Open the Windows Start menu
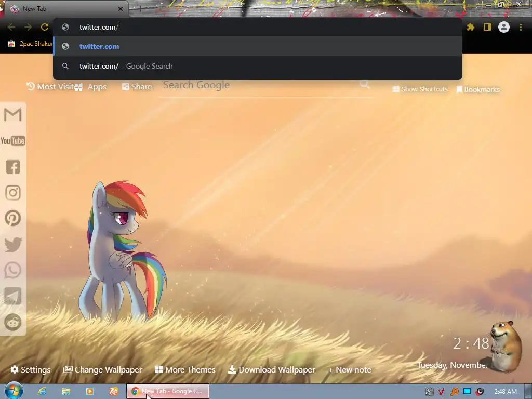The height and width of the screenshot is (399, 532). pos(14,391)
